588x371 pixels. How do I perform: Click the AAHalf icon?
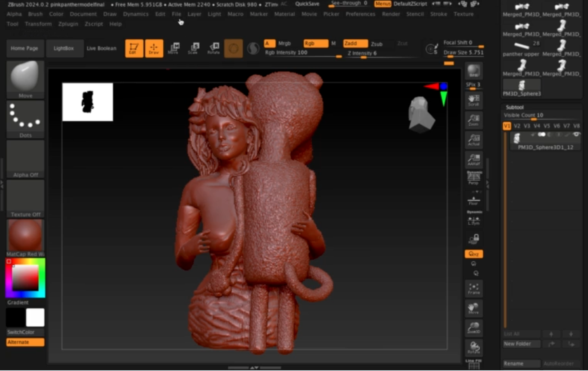click(x=474, y=159)
